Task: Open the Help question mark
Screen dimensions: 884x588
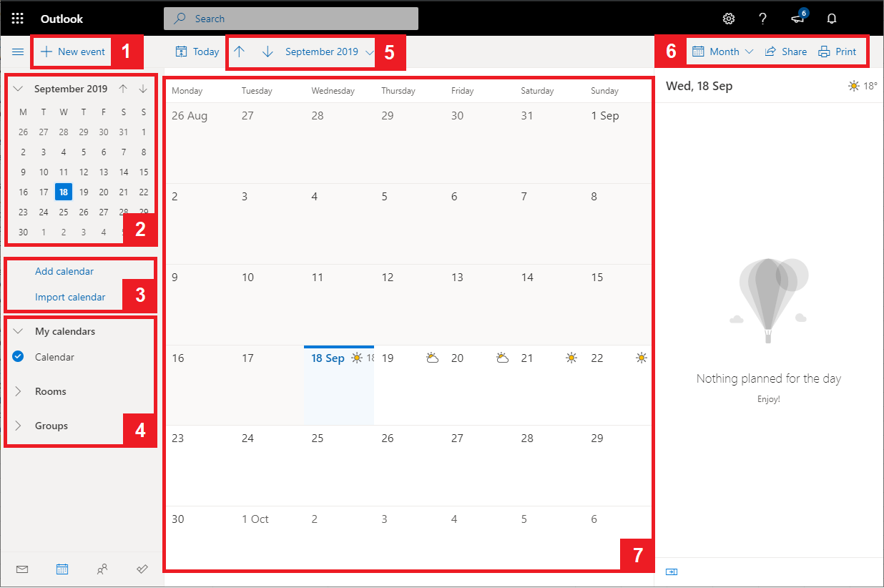Action: 763,19
